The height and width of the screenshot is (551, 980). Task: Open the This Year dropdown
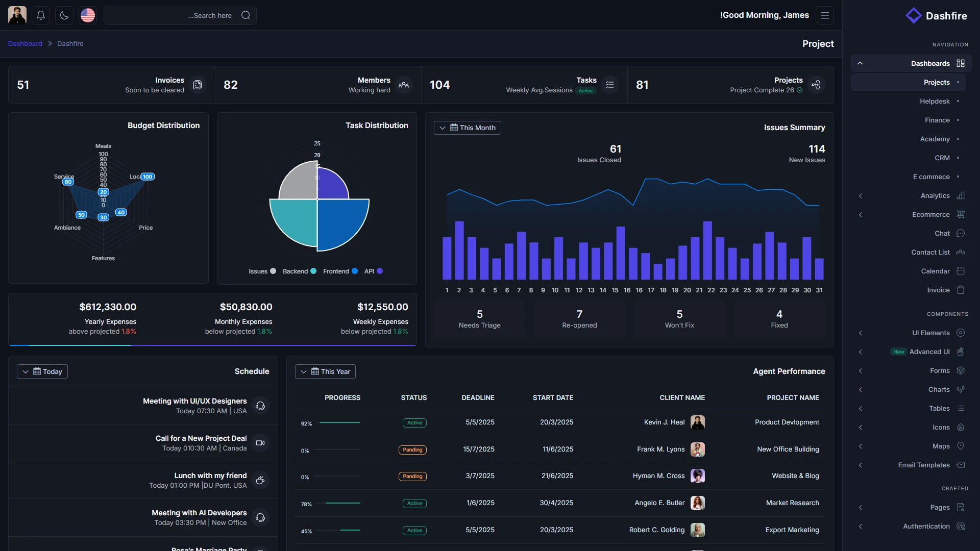pyautogui.click(x=325, y=371)
